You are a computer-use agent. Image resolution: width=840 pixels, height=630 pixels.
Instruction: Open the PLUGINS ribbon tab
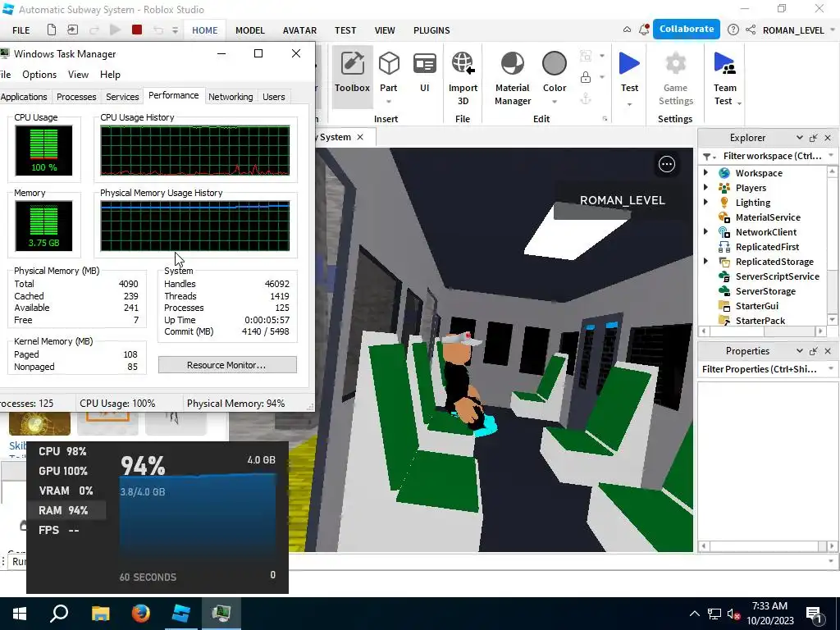click(431, 30)
